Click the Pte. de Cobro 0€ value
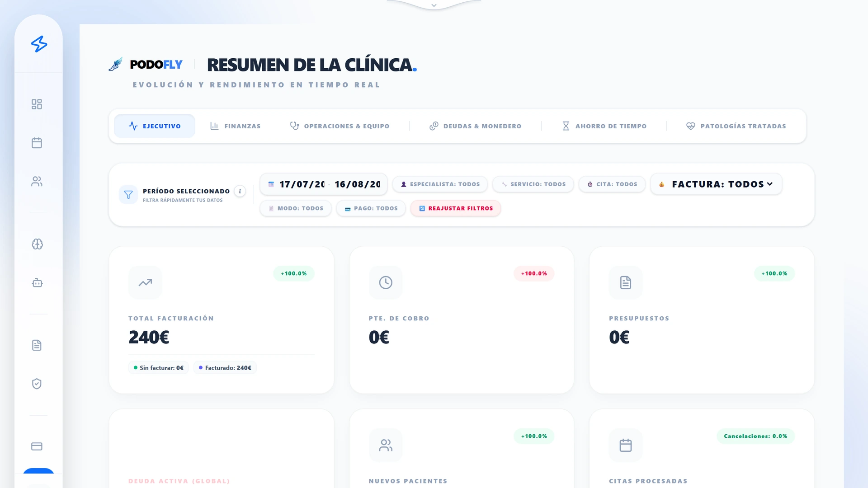 pos(379,337)
